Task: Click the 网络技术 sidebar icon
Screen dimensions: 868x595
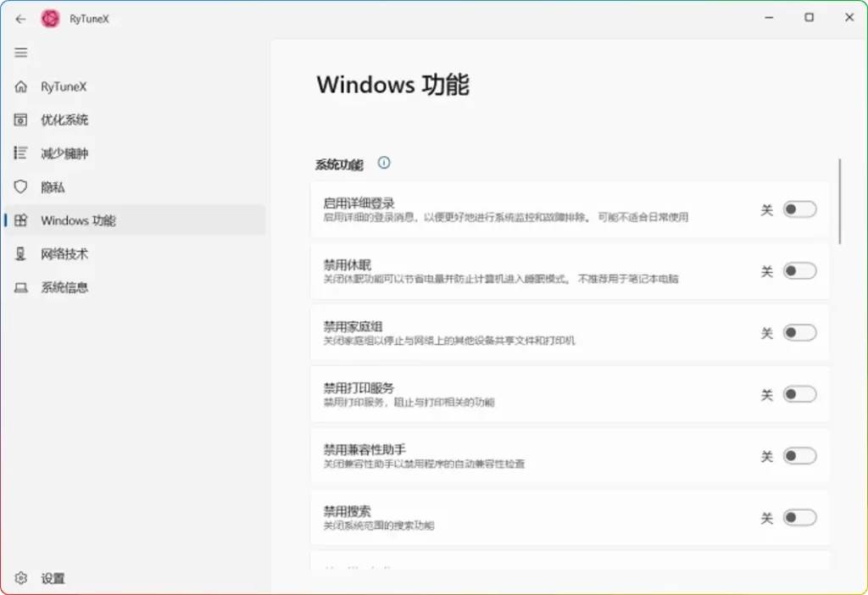Action: 20,253
